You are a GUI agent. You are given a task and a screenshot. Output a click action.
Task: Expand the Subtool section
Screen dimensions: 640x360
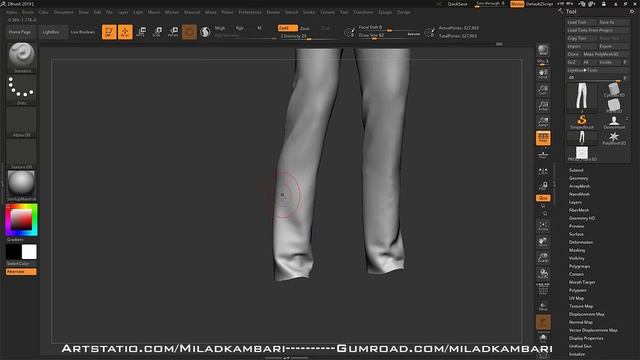pyautogui.click(x=576, y=170)
